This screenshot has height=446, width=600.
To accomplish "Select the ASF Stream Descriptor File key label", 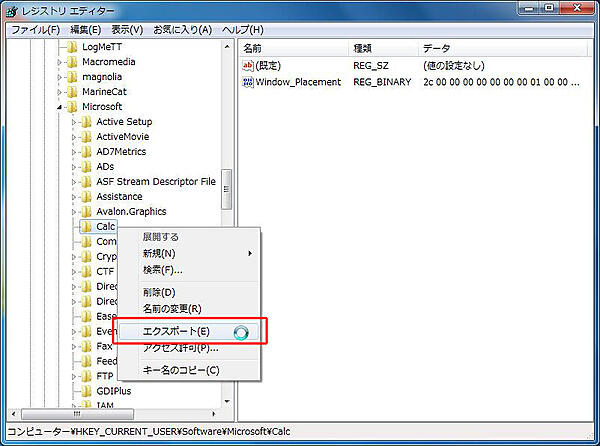I will coord(156,182).
